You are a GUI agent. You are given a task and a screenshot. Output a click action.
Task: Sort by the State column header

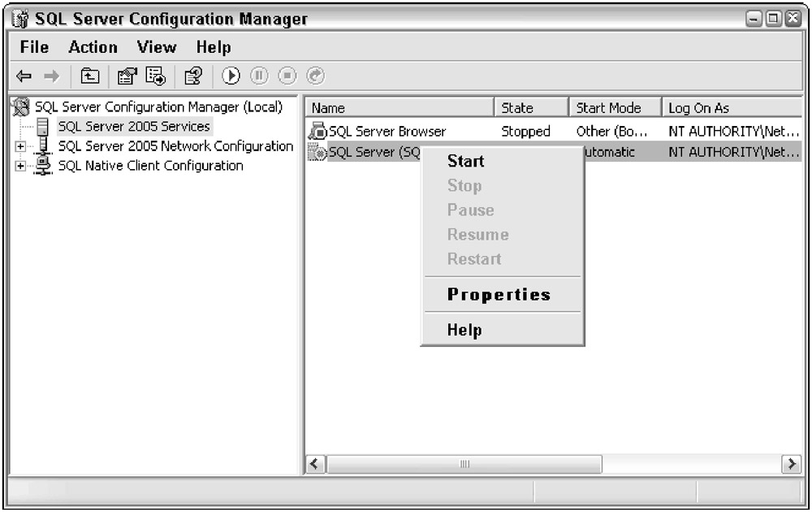[x=529, y=108]
